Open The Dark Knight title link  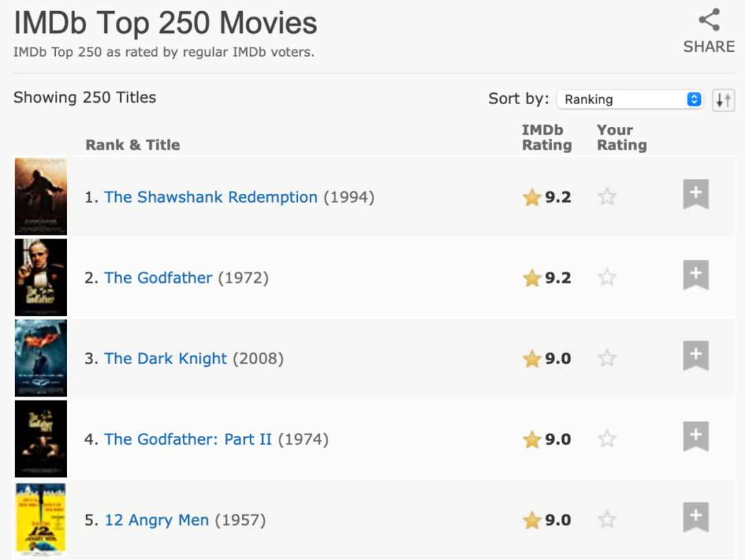click(166, 359)
